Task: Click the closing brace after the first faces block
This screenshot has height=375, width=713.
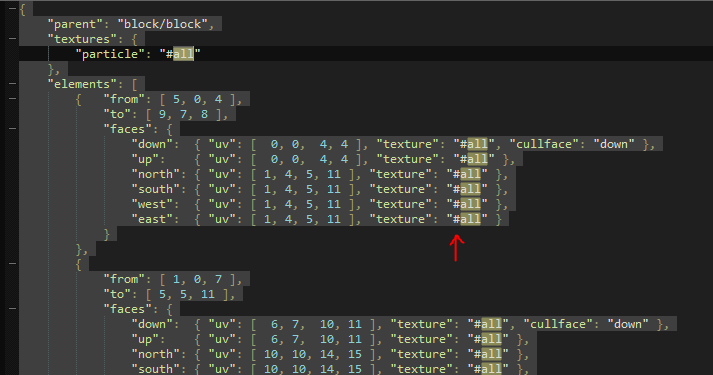Action: (x=107, y=234)
